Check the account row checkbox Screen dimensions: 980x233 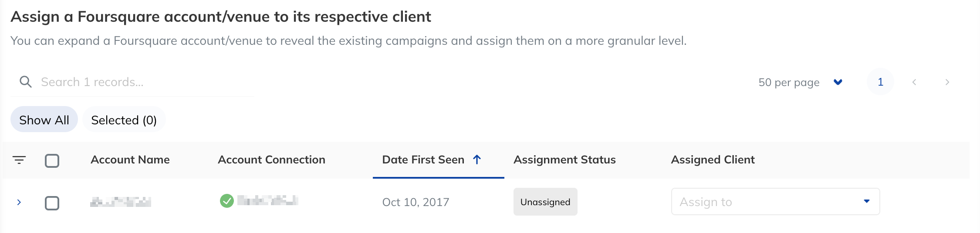click(52, 203)
